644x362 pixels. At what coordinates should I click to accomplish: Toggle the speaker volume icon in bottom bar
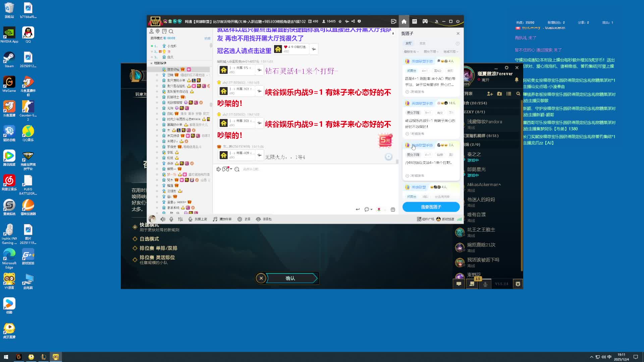163,219
